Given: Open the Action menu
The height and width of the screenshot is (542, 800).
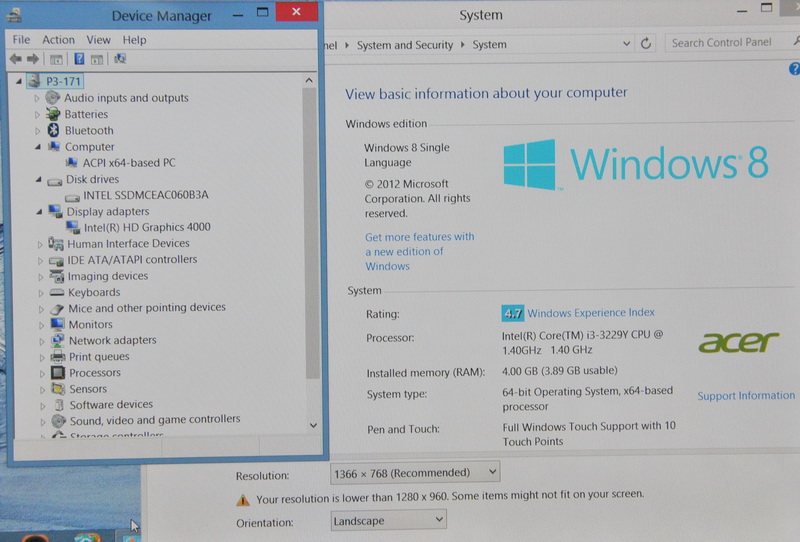Looking at the screenshot, I should tap(58, 39).
